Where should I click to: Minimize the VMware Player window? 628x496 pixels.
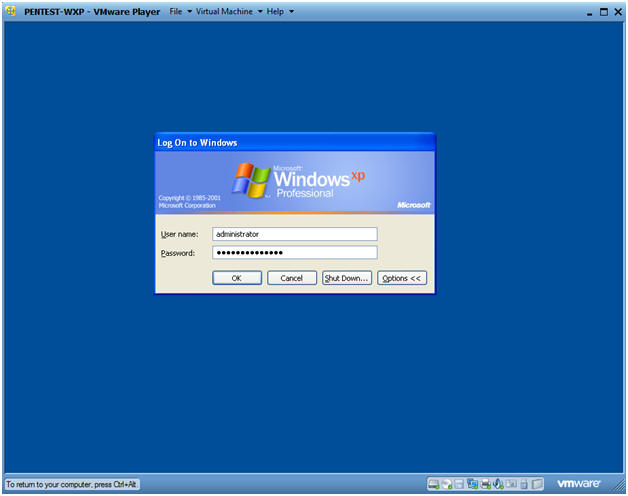click(589, 12)
